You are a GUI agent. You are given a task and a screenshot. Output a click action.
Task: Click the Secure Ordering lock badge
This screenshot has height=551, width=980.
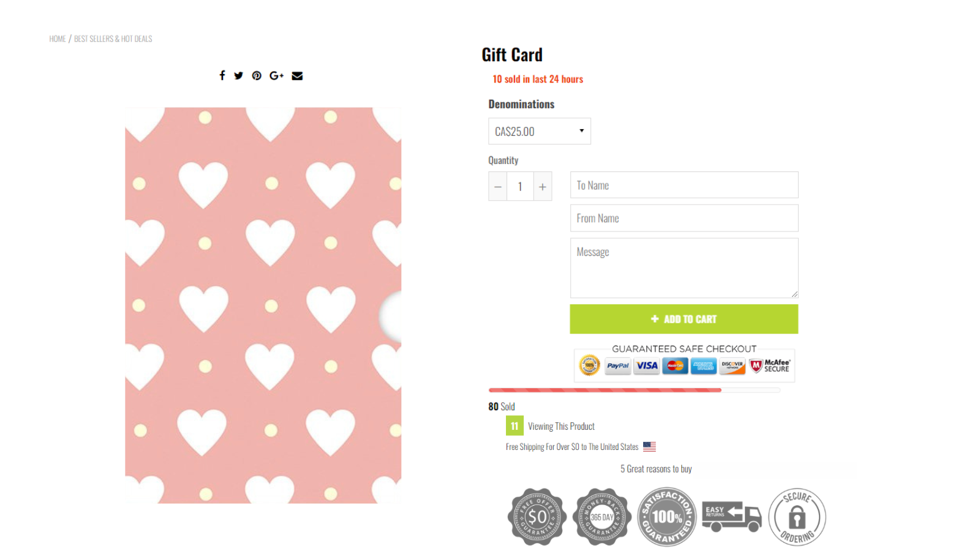coord(797,517)
